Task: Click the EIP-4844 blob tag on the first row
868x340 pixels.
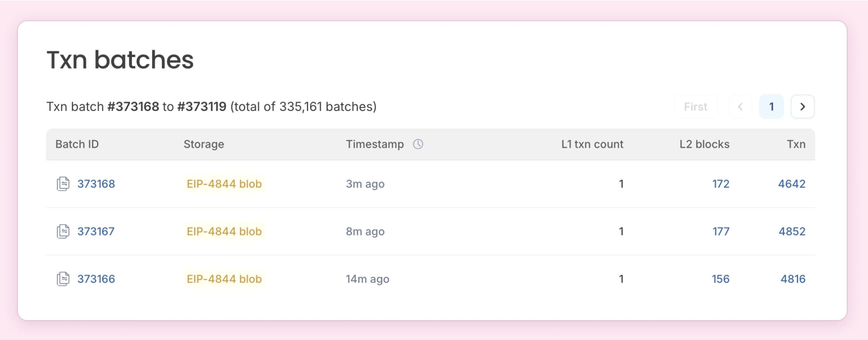Action: click(x=224, y=184)
